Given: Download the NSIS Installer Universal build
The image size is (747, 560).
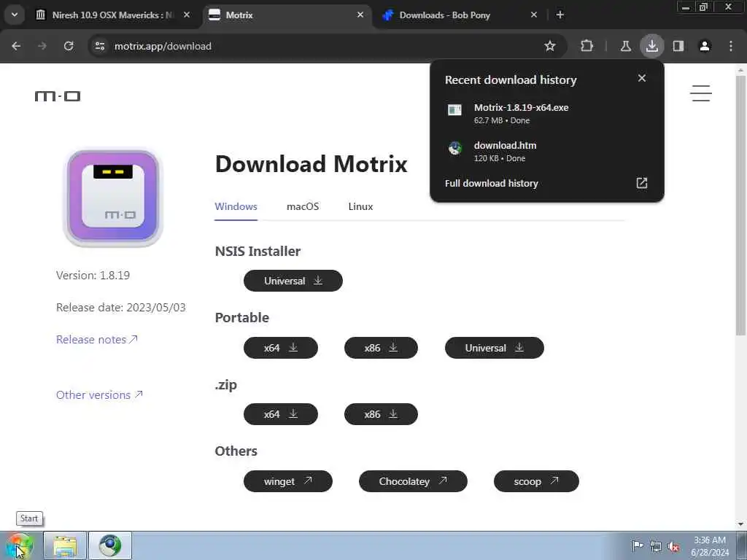Looking at the screenshot, I should tap(293, 281).
